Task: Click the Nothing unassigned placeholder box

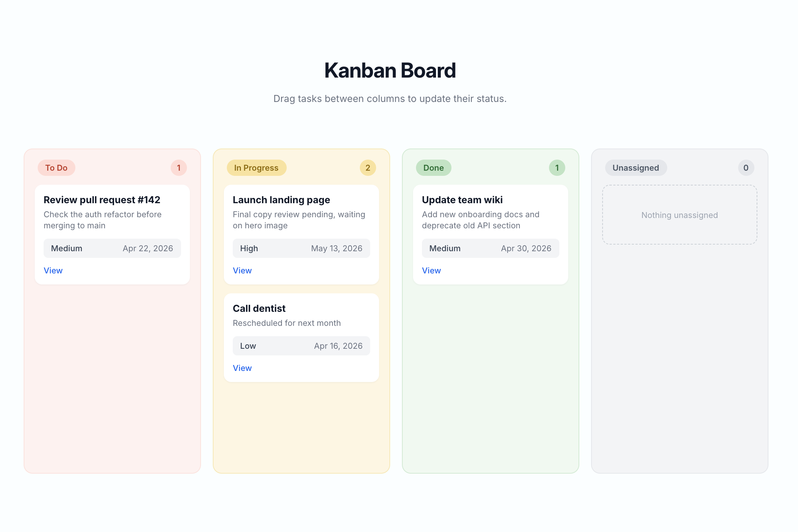Action: coord(679,215)
